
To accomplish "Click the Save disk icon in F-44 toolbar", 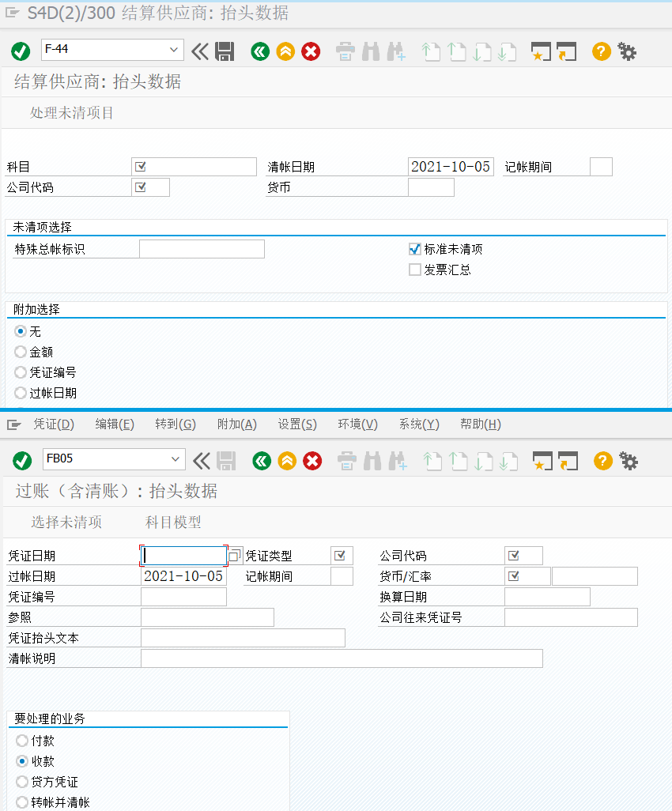I will [225, 51].
